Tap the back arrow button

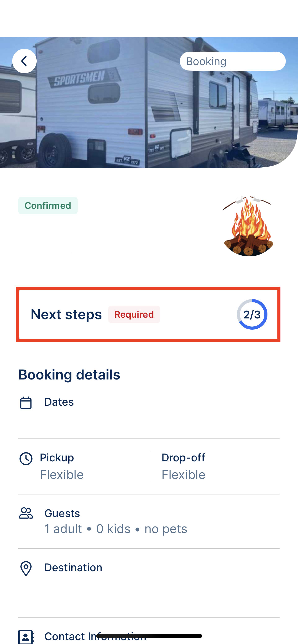coord(24,61)
